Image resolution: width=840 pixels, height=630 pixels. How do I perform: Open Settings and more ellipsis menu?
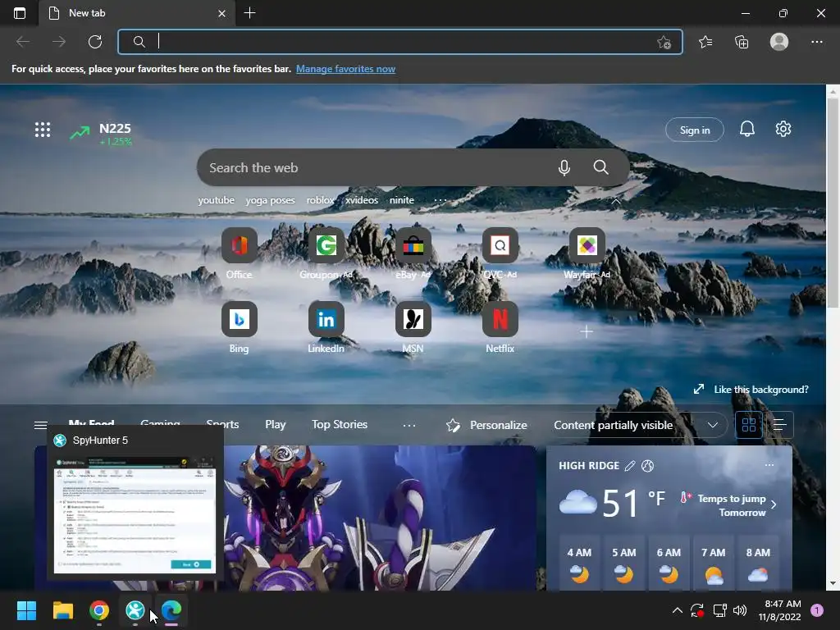tap(816, 42)
